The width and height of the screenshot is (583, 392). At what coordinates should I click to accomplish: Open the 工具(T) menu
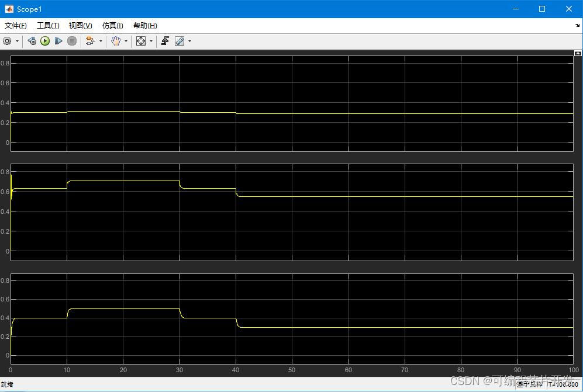click(x=48, y=25)
